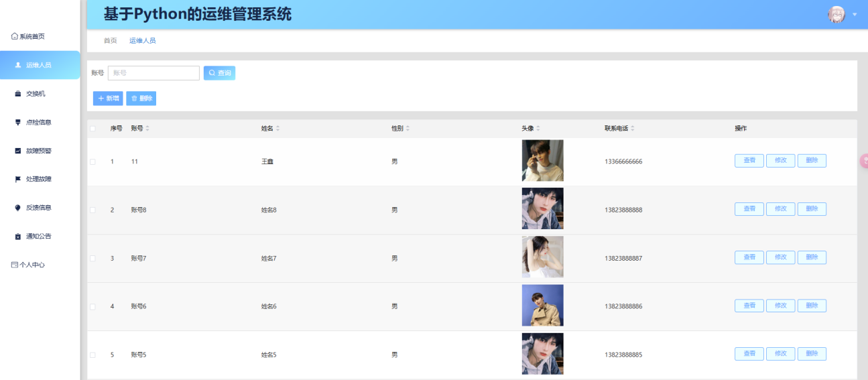This screenshot has width=868, height=380.
Task: Click the briefcase icon beside 交换机
Action: tap(18, 94)
